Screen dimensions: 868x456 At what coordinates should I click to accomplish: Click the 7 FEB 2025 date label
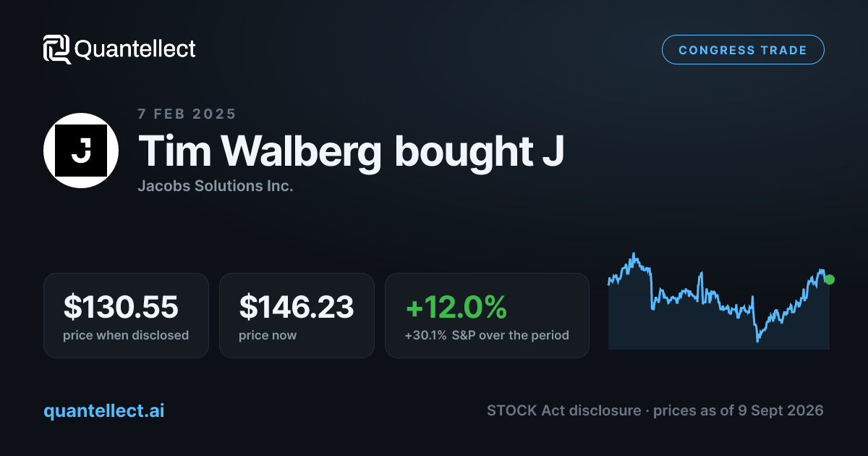pyautogui.click(x=187, y=114)
